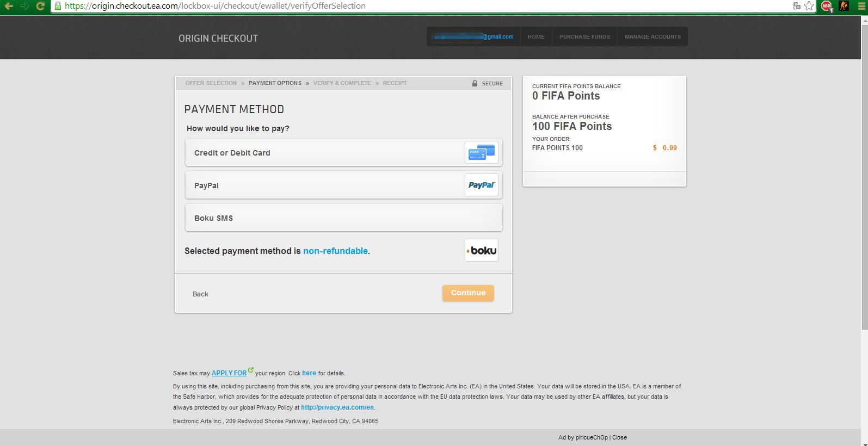Click the PAYMENT METHOD heading
The image size is (868, 446).
coord(234,109)
